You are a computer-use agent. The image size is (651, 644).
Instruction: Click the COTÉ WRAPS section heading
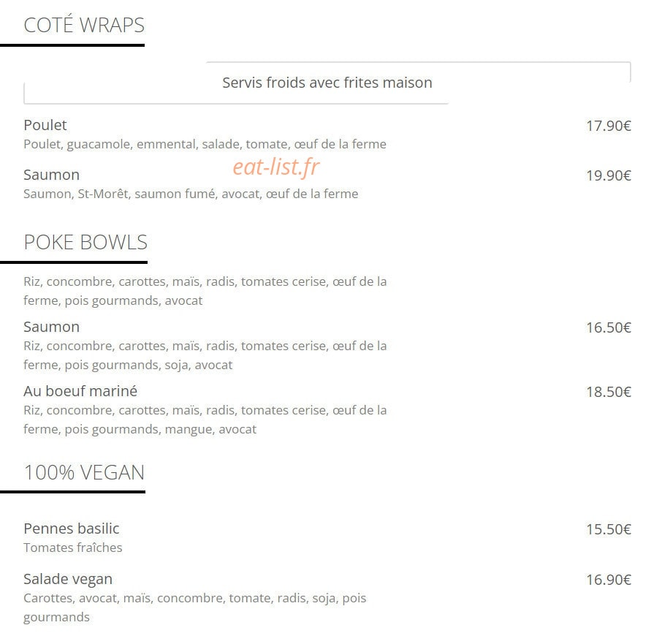84,25
